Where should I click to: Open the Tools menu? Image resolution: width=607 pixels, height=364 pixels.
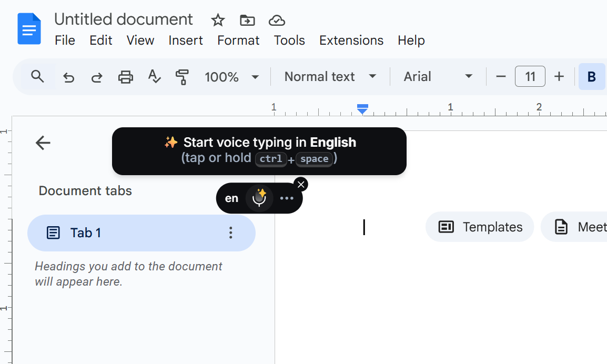pos(289,41)
